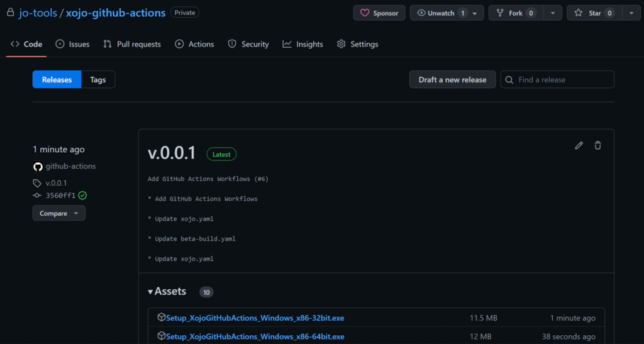
Task: Click the magnifier icon in release search
Action: tap(509, 80)
